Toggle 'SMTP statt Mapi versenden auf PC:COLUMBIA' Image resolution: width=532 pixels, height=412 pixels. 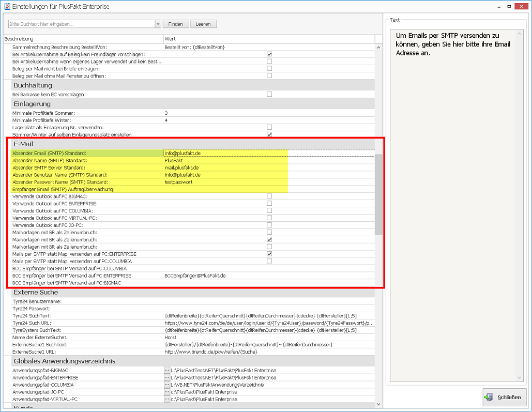pyautogui.click(x=269, y=261)
